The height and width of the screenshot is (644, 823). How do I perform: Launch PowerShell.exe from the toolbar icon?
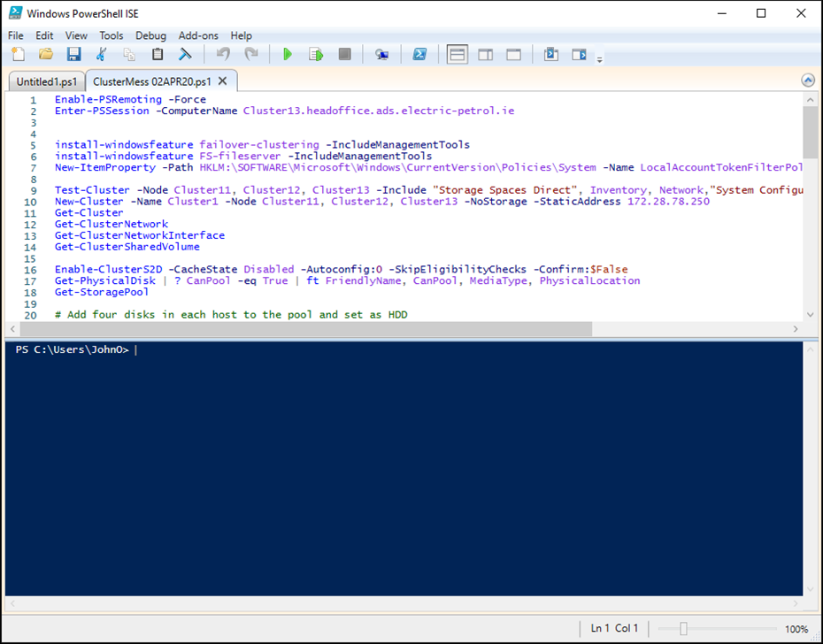[x=420, y=55]
